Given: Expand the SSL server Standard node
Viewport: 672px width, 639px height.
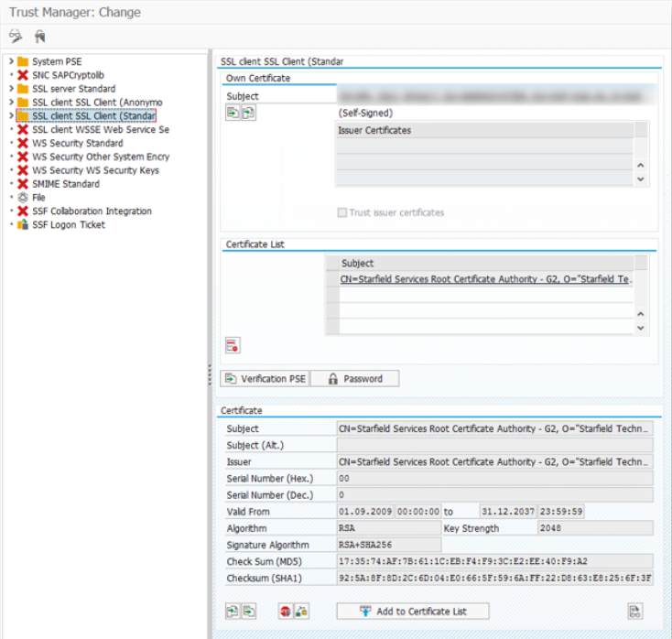Looking at the screenshot, I should [12, 89].
